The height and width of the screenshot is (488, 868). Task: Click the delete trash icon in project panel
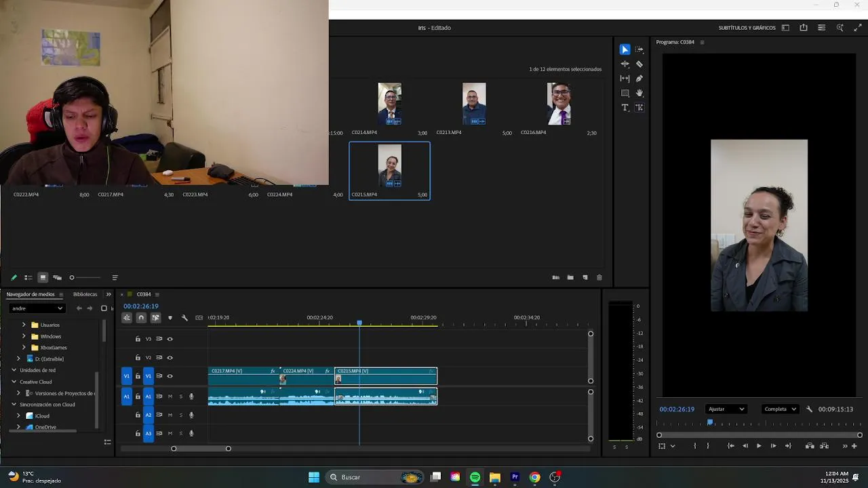(599, 277)
